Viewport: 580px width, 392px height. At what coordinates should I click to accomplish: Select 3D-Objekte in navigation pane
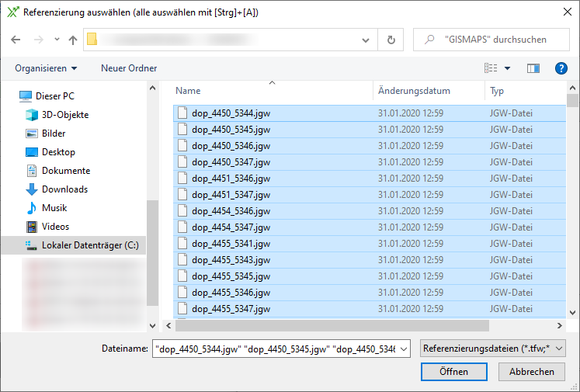click(64, 115)
